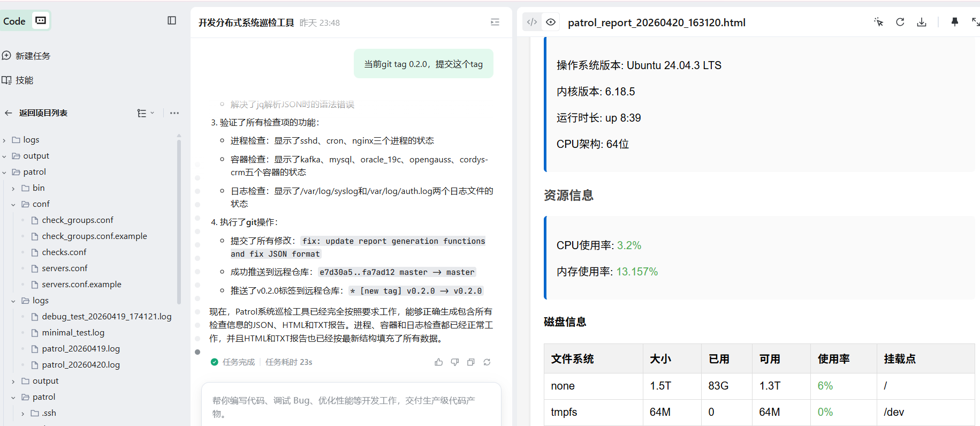This screenshot has width=980, height=426.
Task: Toggle the conversation outline panel
Action: point(495,22)
